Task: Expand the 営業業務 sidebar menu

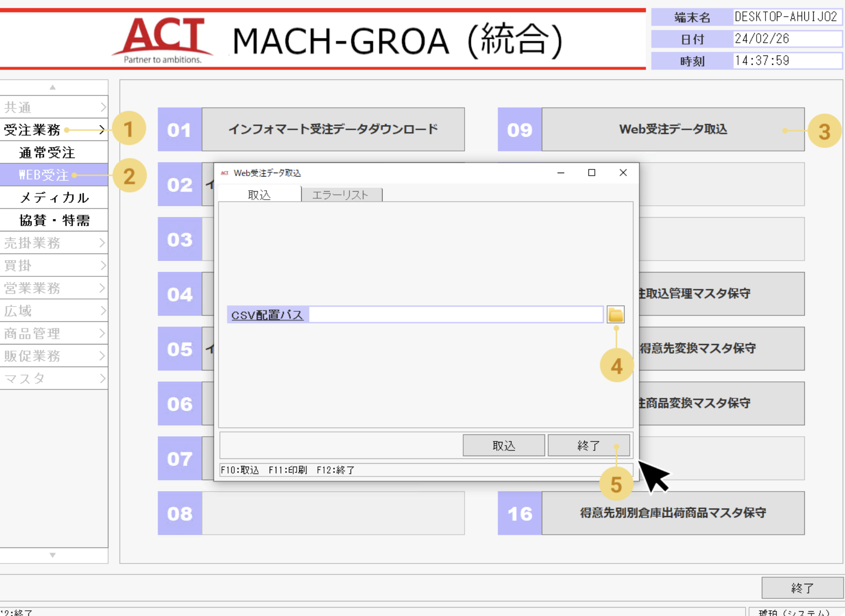Action: (x=54, y=288)
